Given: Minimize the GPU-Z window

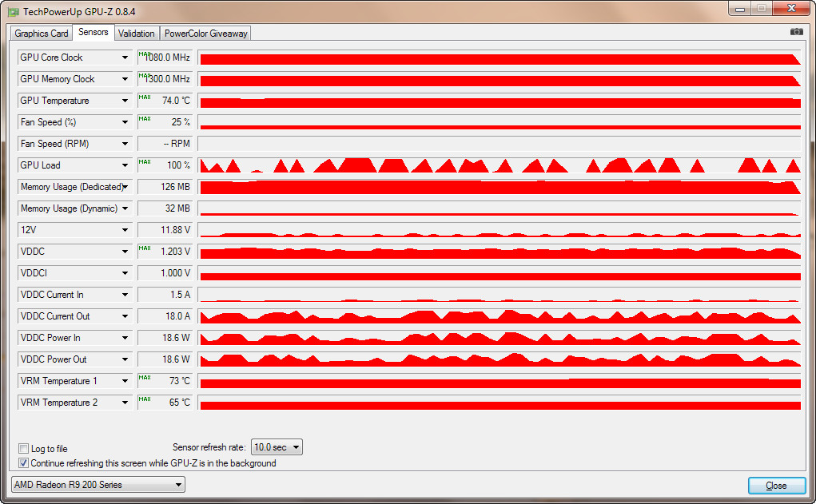Looking at the screenshot, I should [x=740, y=8].
